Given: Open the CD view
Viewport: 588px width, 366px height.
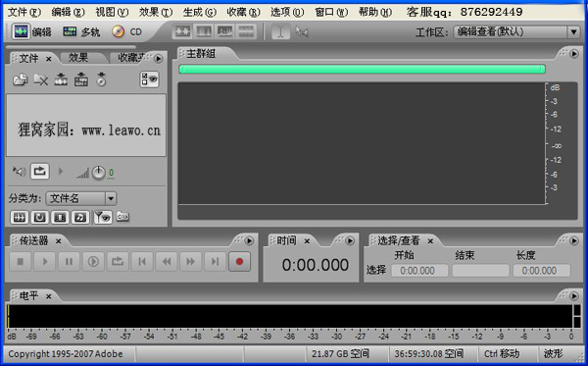Looking at the screenshot, I should 126,32.
